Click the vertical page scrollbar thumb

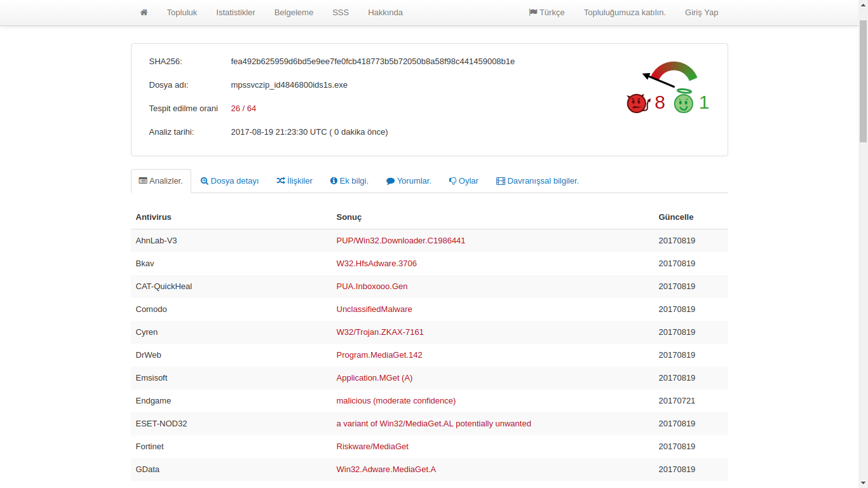pos(863,81)
